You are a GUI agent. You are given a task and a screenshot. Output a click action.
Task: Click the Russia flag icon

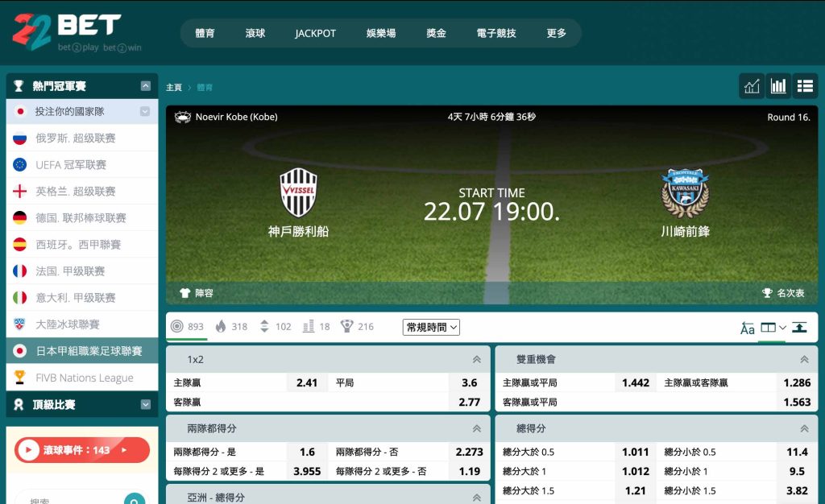point(19,138)
